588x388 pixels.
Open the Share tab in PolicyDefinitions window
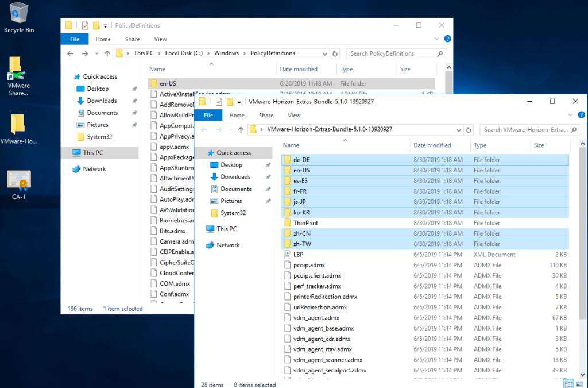click(132, 39)
